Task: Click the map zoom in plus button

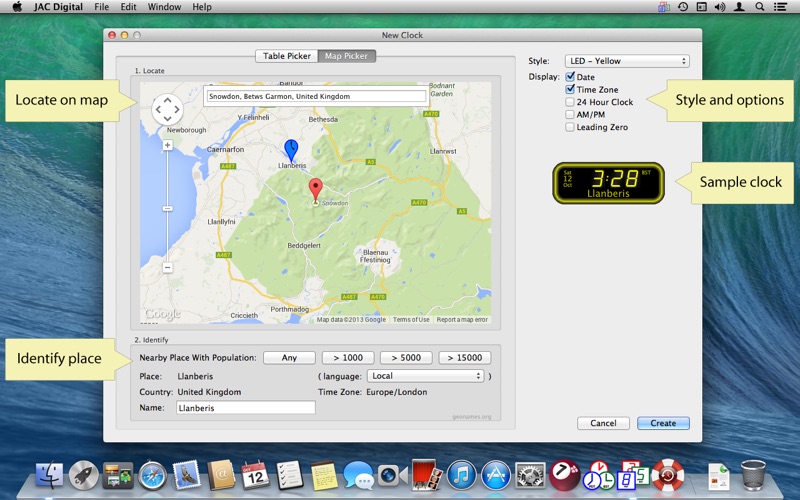Action: (167, 145)
